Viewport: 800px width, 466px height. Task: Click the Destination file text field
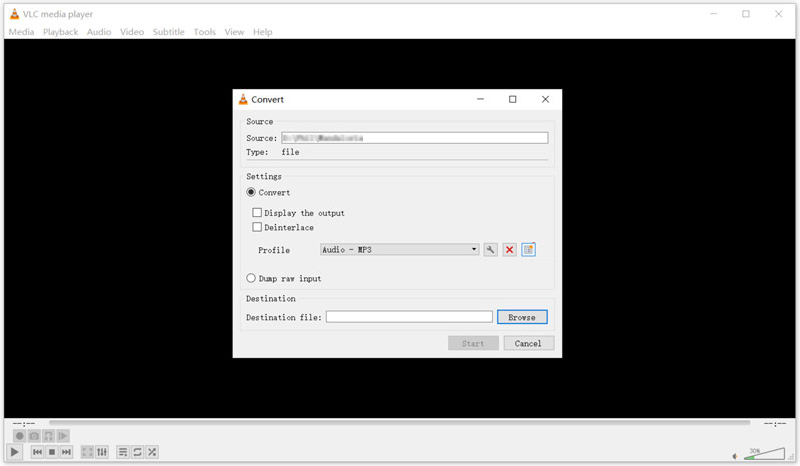click(409, 317)
